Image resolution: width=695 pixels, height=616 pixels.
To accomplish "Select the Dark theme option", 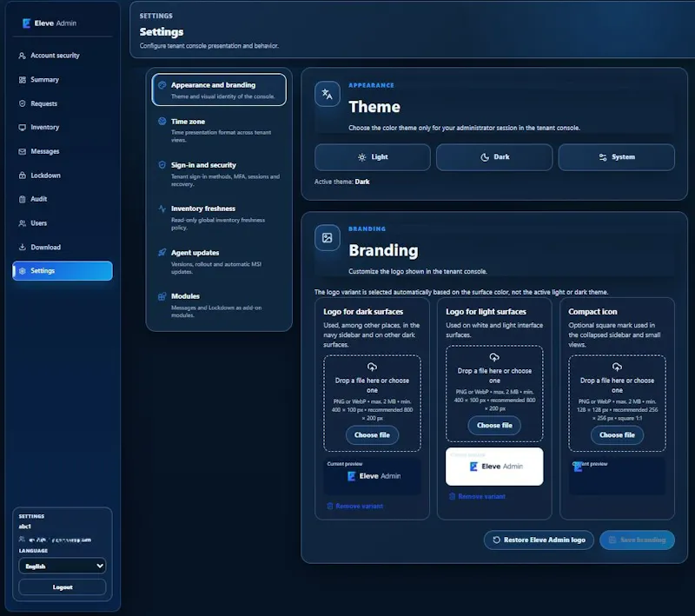I will (494, 157).
